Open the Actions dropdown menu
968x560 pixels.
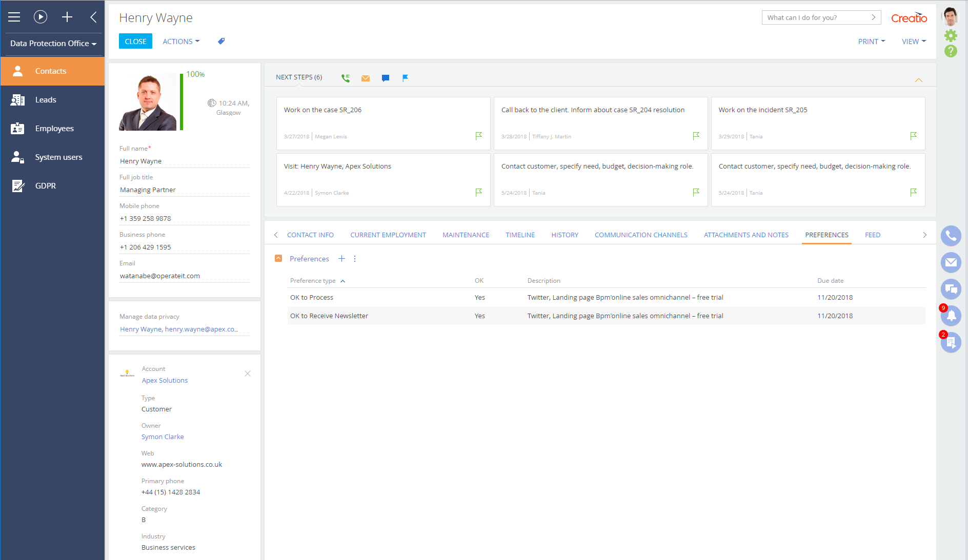[180, 42]
